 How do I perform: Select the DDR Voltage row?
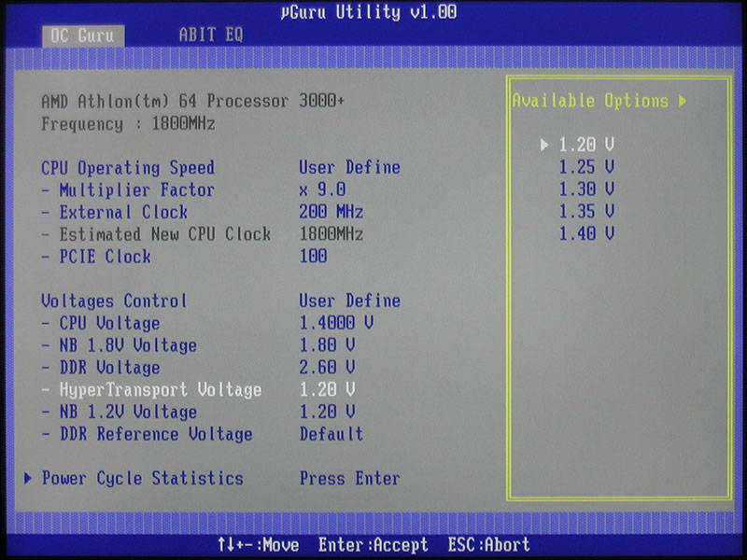(101, 368)
